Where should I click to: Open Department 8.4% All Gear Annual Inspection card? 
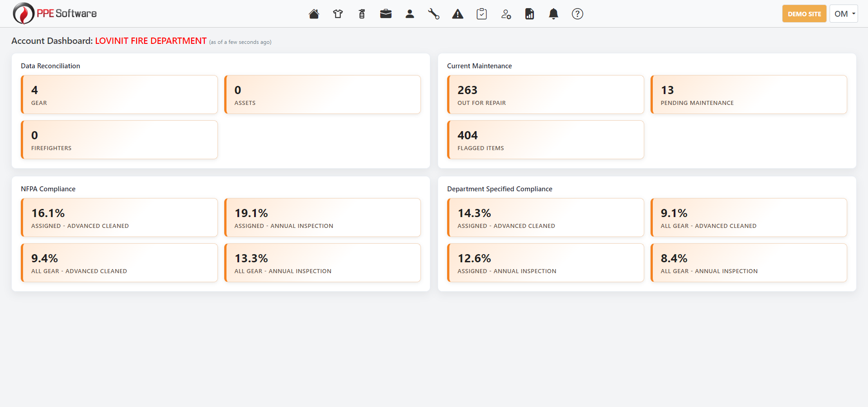[x=749, y=263]
